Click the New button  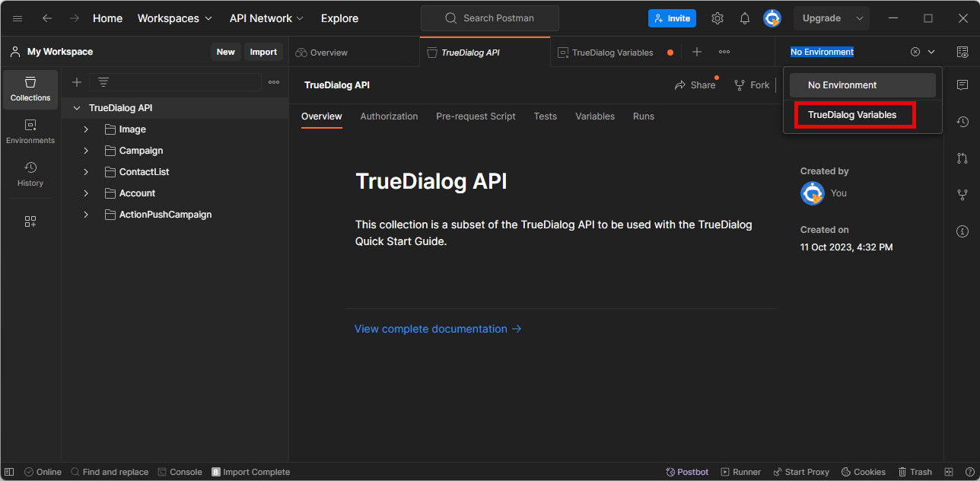tap(226, 52)
